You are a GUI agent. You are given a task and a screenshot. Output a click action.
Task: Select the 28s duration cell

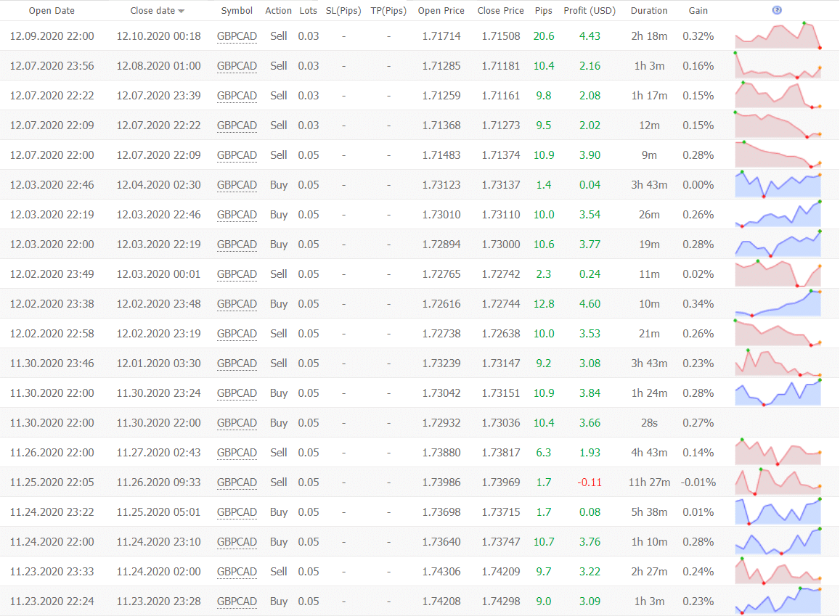tap(649, 423)
